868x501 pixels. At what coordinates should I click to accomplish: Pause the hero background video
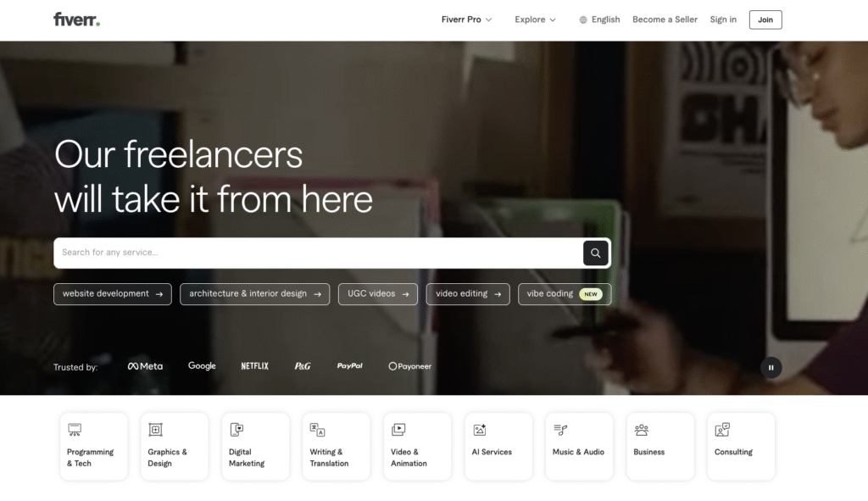(771, 367)
